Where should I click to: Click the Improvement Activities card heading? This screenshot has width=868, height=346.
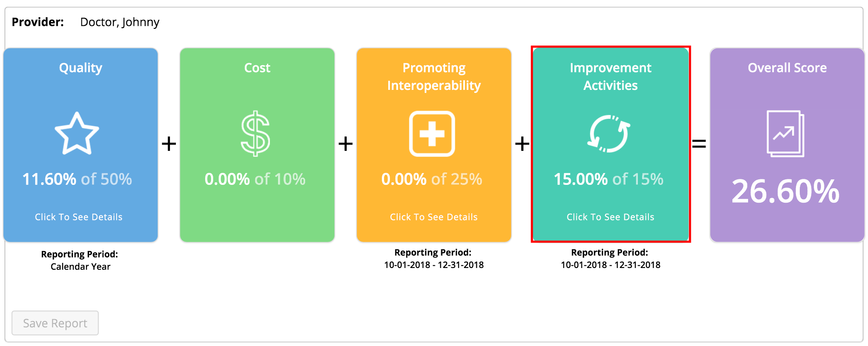point(610,77)
